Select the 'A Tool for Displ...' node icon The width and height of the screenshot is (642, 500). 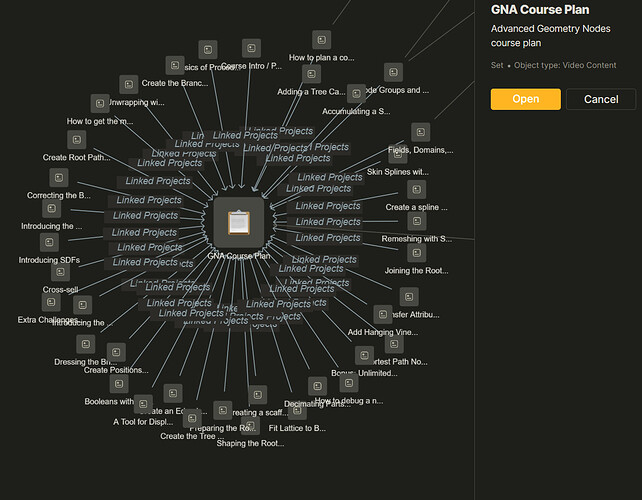pos(143,404)
